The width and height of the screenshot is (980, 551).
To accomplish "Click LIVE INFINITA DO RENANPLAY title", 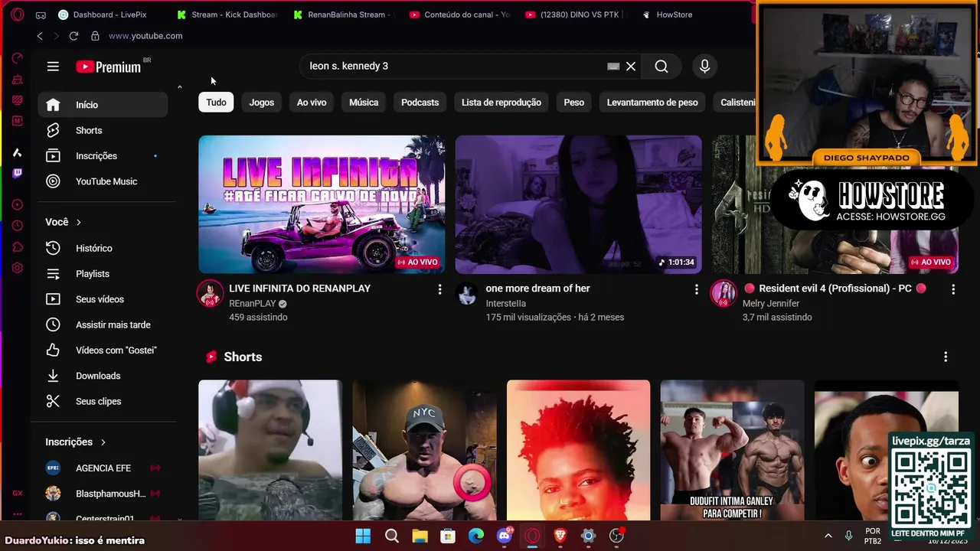I will click(x=299, y=289).
